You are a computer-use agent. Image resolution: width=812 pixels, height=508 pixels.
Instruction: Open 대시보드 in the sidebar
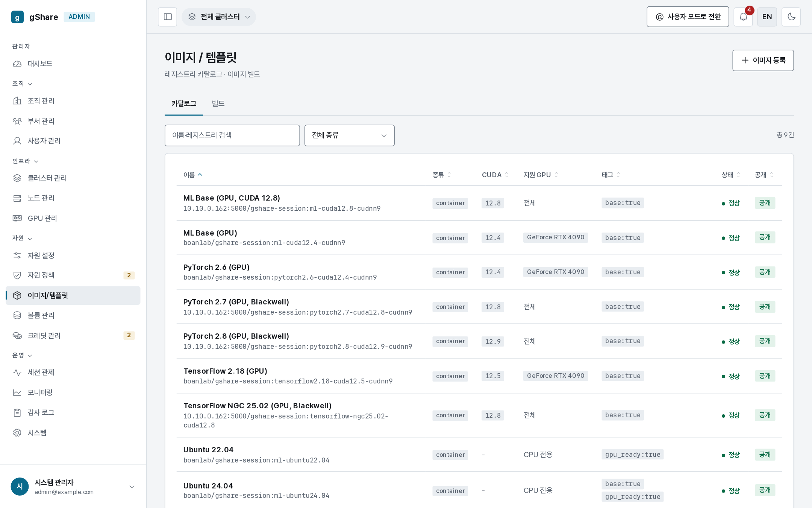pyautogui.click(x=73, y=64)
